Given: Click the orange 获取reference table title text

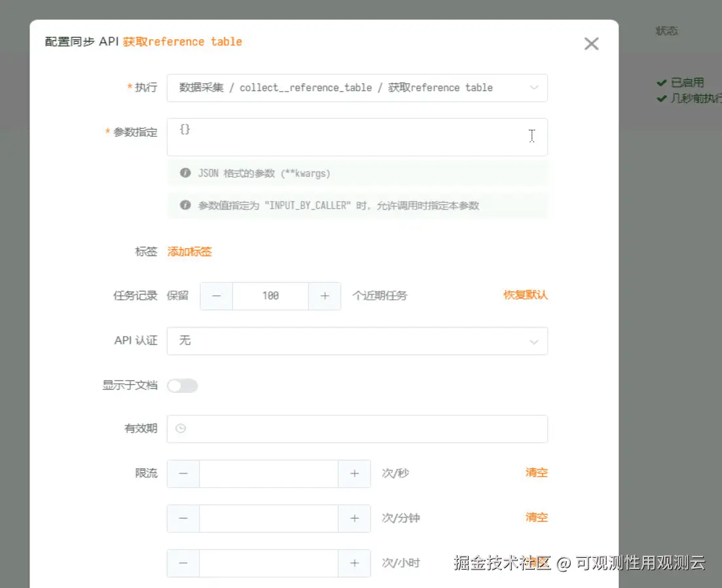Looking at the screenshot, I should coord(183,41).
